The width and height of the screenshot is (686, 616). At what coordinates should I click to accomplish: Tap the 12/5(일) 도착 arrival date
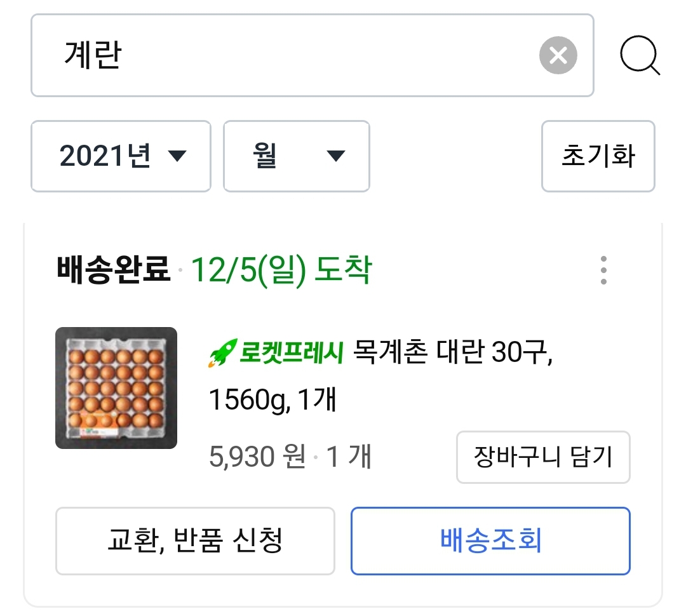[281, 271]
